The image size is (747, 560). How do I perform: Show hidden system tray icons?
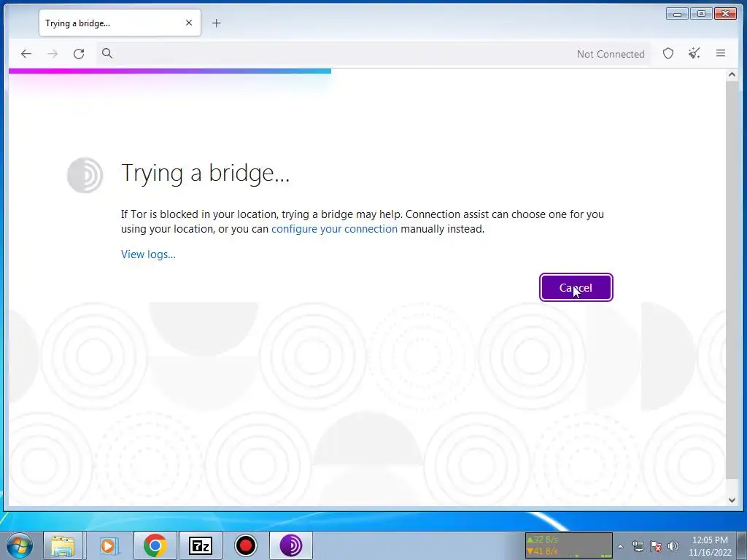click(620, 546)
